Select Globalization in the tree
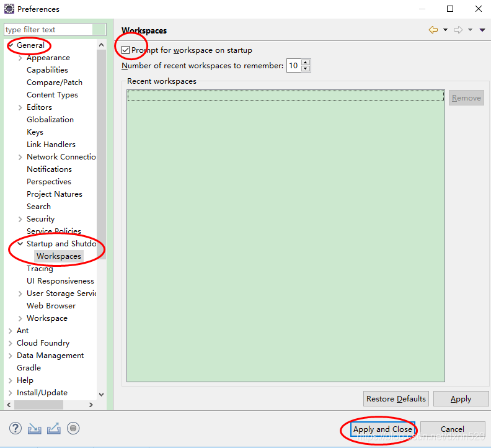This screenshot has width=491, height=448. pyautogui.click(x=50, y=119)
